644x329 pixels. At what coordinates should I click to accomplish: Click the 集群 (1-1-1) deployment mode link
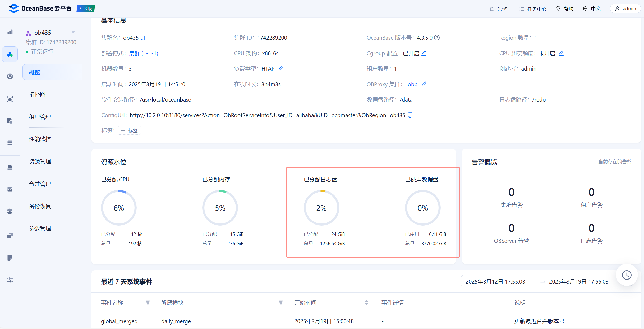click(x=143, y=53)
